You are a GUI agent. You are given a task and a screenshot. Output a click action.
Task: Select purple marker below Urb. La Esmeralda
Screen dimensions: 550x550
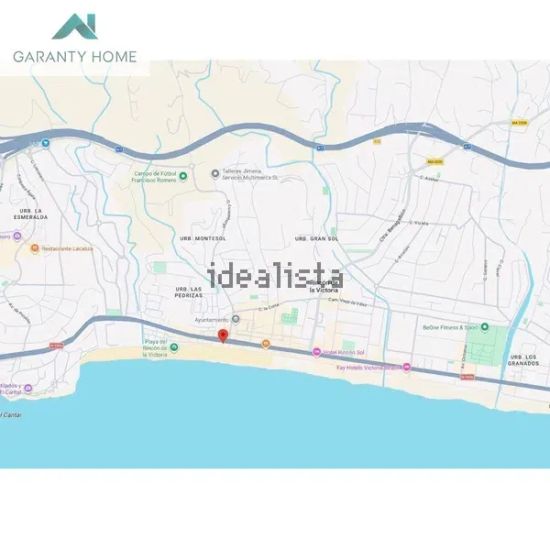click(17, 236)
